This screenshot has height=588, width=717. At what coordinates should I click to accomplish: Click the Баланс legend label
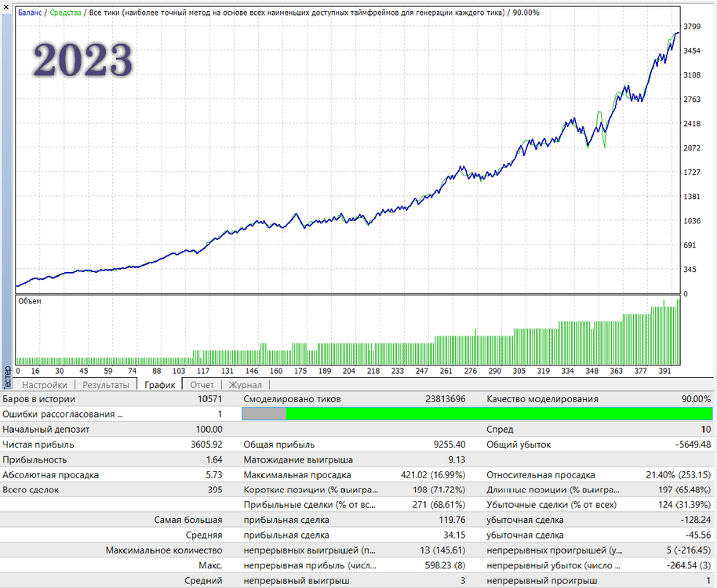(x=30, y=13)
